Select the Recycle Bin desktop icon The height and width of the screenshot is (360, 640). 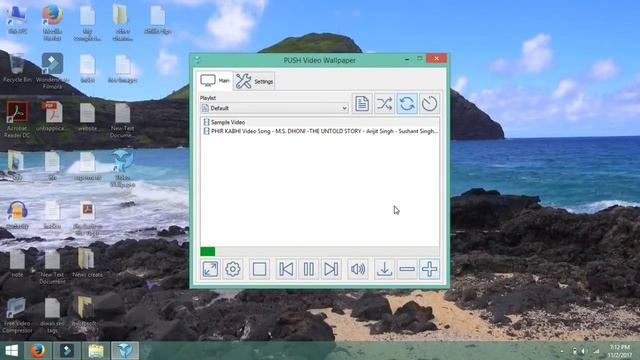(17, 69)
